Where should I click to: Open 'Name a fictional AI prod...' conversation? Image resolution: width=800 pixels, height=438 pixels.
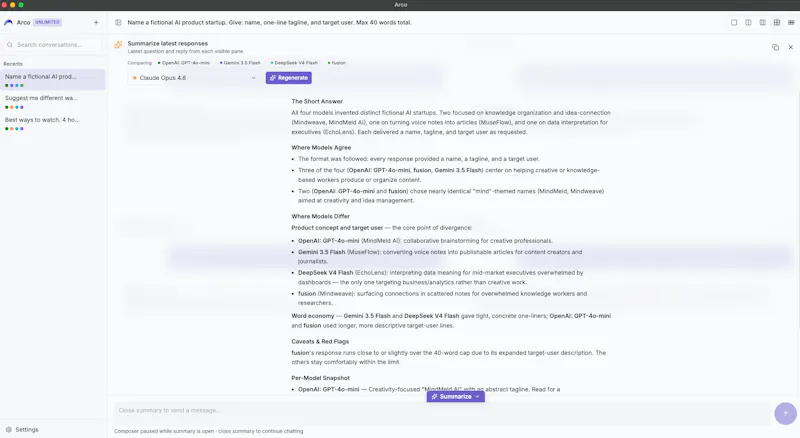pos(53,80)
